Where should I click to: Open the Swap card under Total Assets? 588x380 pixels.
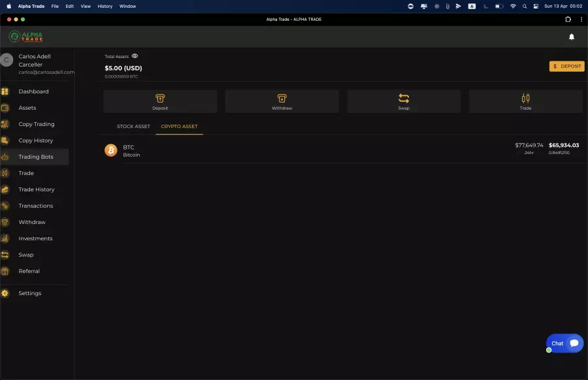click(x=404, y=102)
